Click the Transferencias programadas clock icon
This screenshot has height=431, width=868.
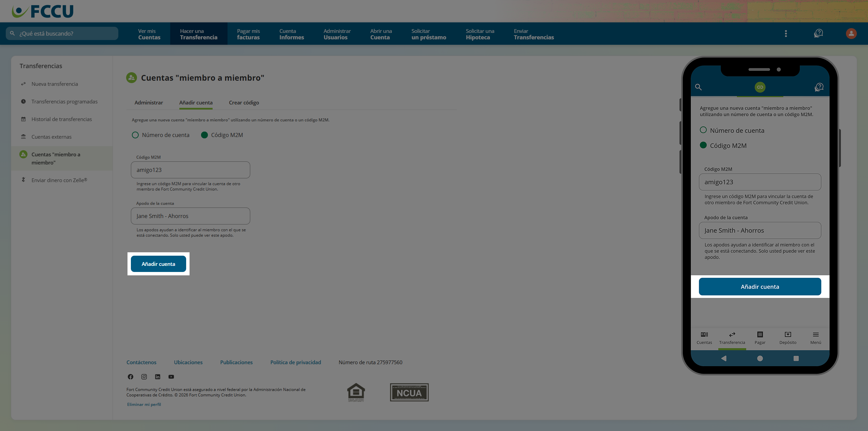tap(23, 101)
